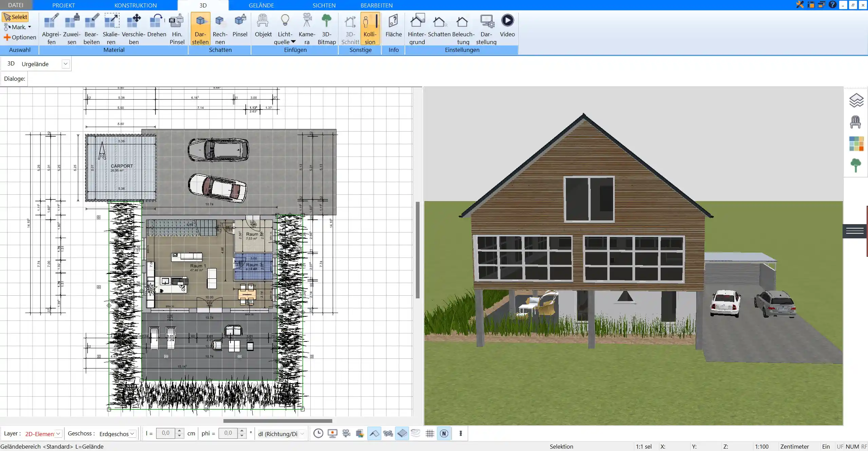Toggle the roof visibility icon
The image size is (868, 451).
(374, 433)
